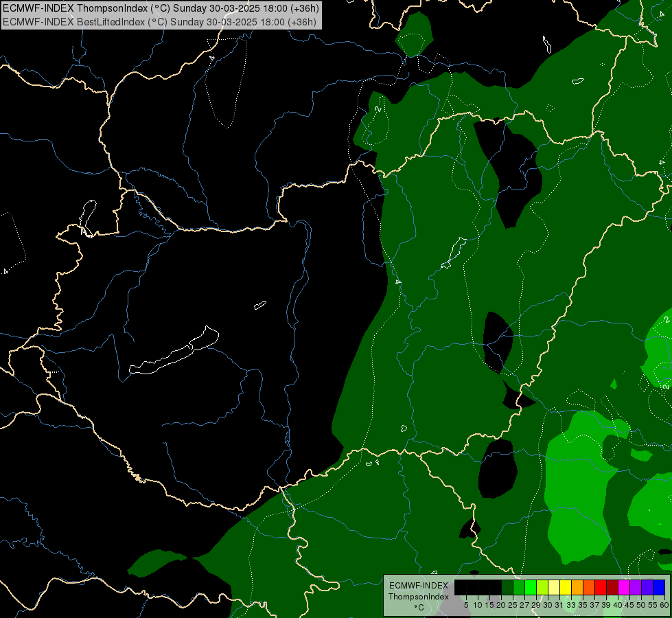Click the legend value label 5
This screenshot has height=618, width=672.
click(466, 605)
